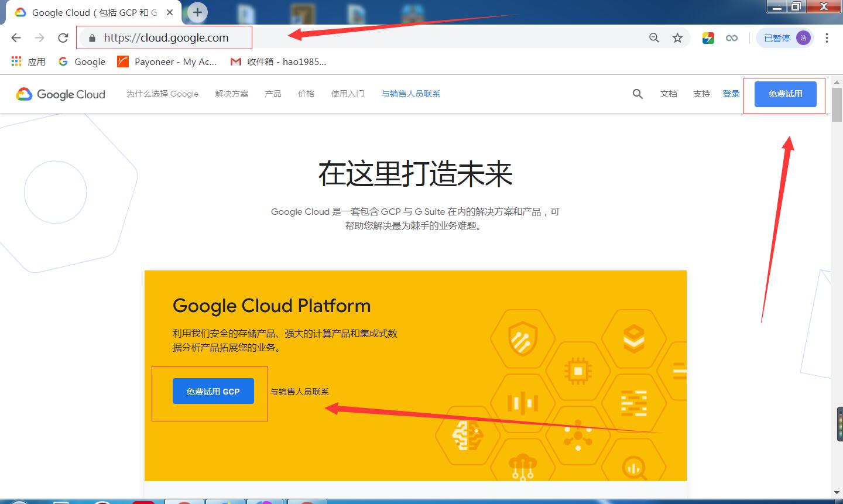Image resolution: width=843 pixels, height=504 pixels.
Task: Click the 登录 sign-in link
Action: click(731, 94)
